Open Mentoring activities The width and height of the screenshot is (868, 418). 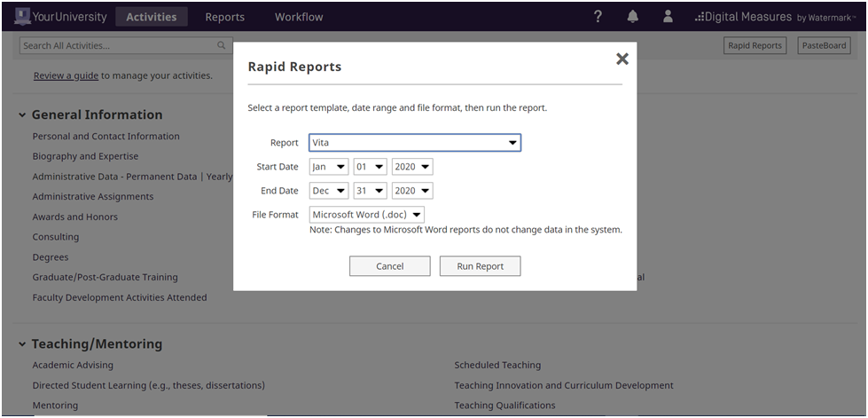[55, 406]
